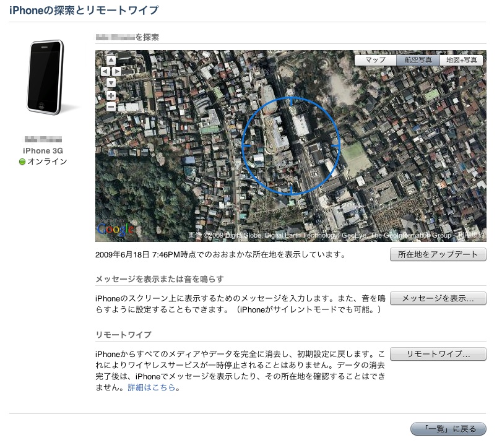Click the blue location circle on map

pyautogui.click(x=291, y=145)
